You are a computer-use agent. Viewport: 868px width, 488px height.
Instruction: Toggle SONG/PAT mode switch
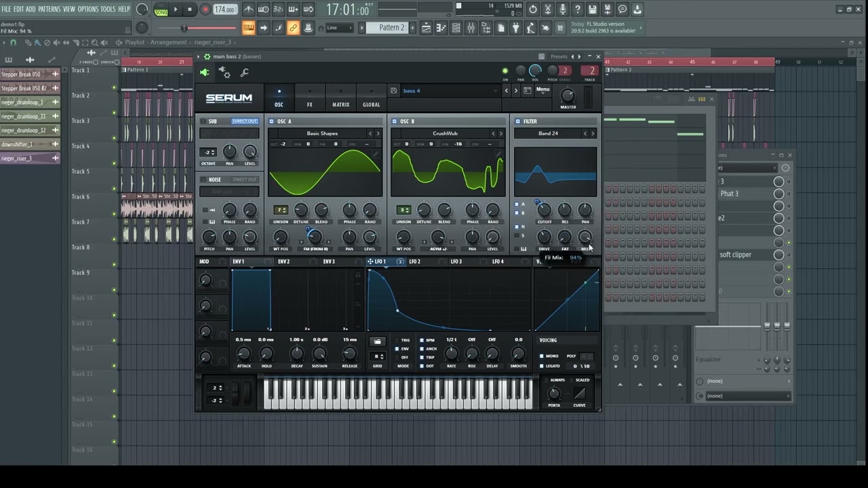(x=161, y=9)
